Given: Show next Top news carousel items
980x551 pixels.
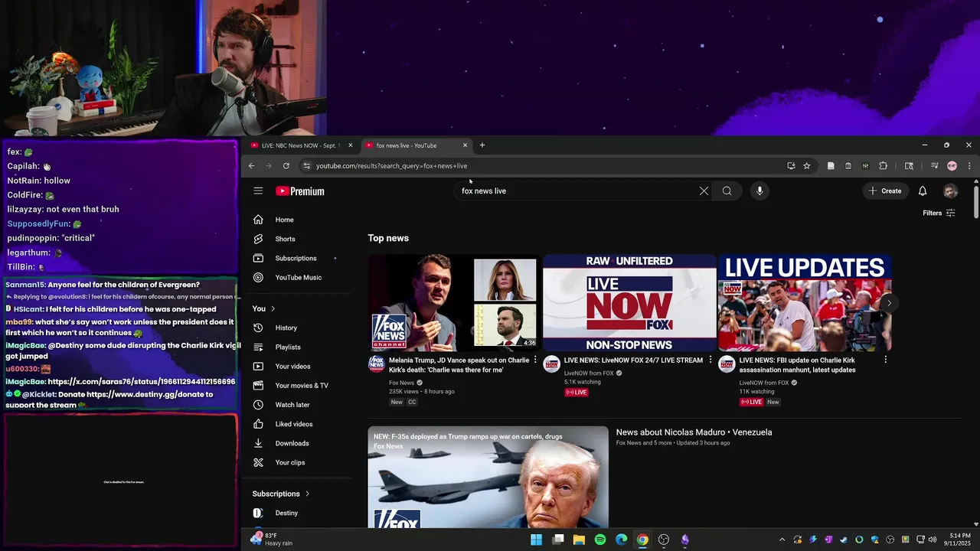Looking at the screenshot, I should (889, 303).
